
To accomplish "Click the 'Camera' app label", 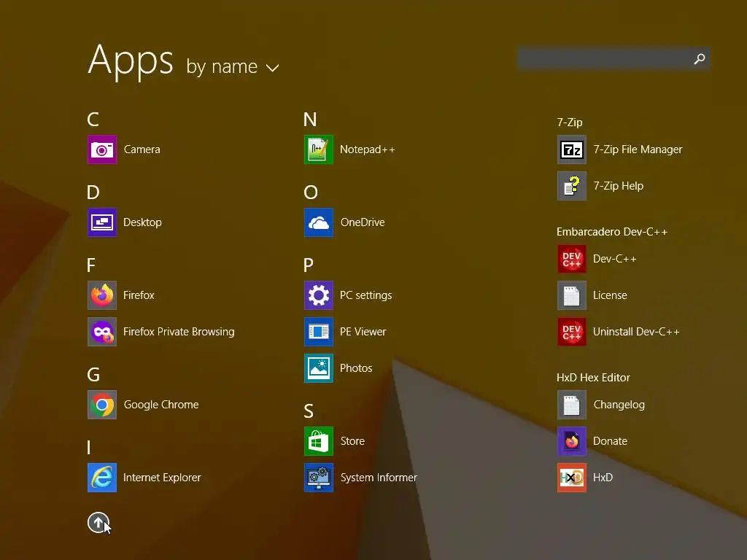I will click(x=142, y=149).
